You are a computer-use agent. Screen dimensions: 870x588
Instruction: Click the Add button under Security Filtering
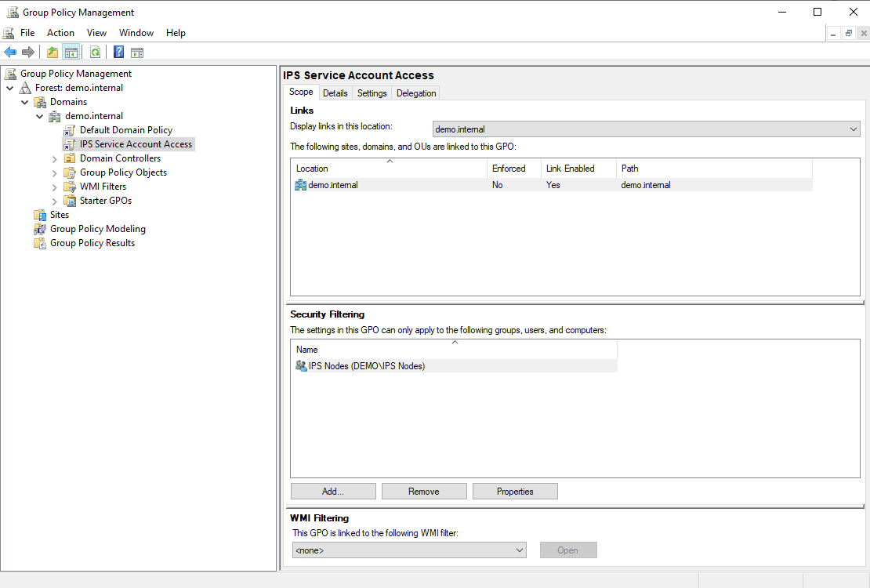[332, 491]
